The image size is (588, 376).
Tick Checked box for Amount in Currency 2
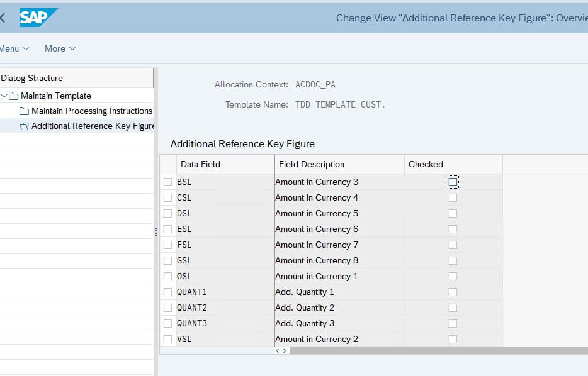pyautogui.click(x=453, y=340)
